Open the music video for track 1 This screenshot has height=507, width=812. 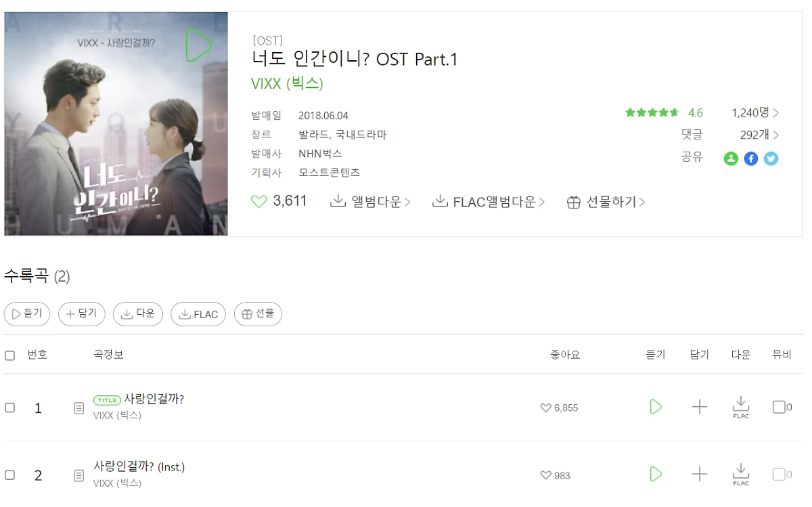pyautogui.click(x=782, y=407)
